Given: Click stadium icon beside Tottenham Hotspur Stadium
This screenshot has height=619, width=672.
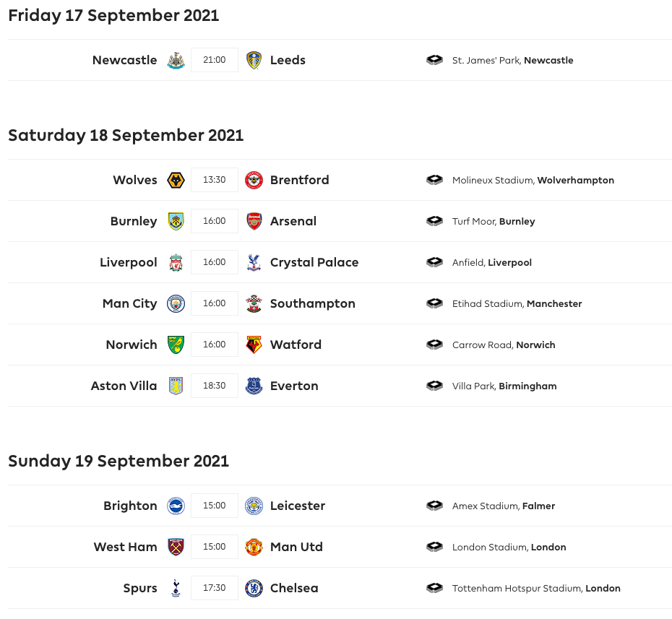Looking at the screenshot, I should click(434, 588).
